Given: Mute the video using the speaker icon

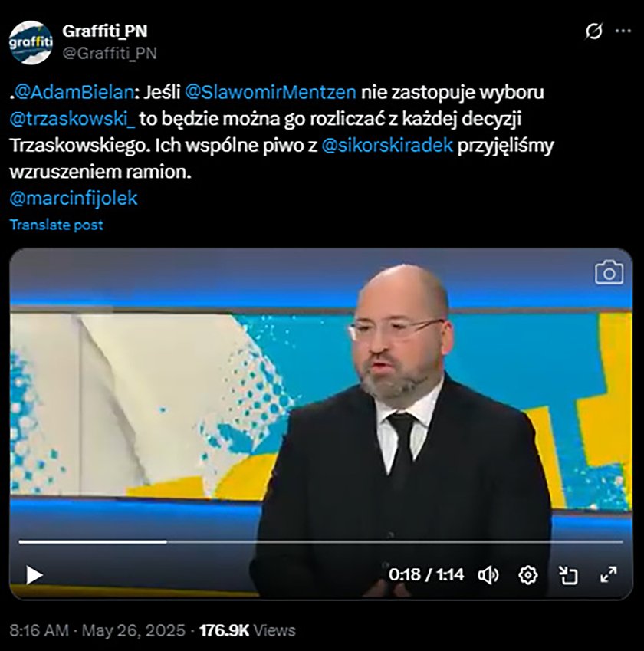Looking at the screenshot, I should click(488, 575).
